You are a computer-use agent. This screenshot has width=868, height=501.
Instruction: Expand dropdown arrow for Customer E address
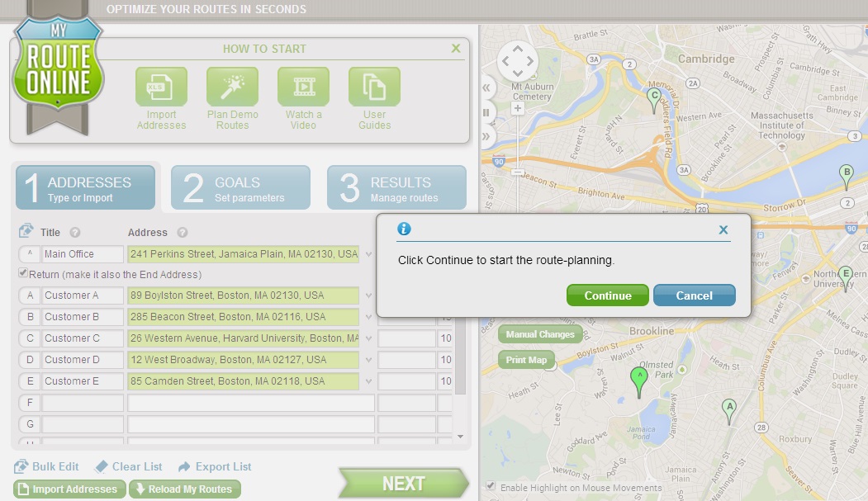[x=368, y=381]
